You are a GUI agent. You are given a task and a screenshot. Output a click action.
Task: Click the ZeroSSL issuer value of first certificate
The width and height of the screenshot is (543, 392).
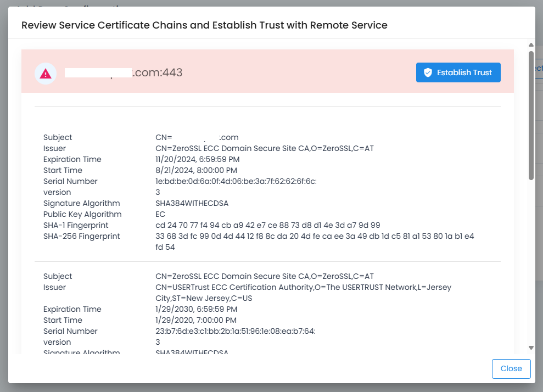point(264,148)
